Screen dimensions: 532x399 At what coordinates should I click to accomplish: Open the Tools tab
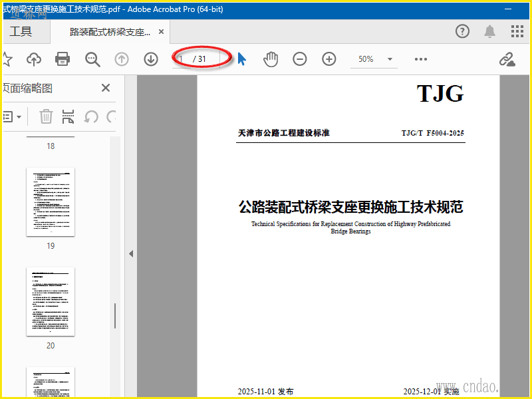coord(21,31)
